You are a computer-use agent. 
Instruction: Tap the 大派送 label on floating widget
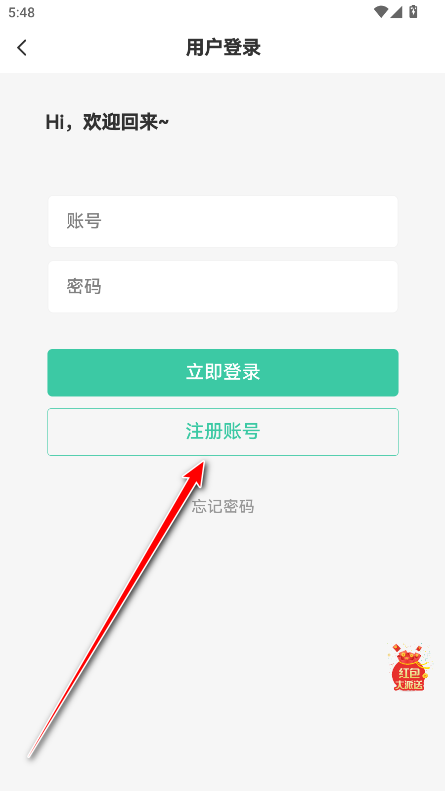409,685
